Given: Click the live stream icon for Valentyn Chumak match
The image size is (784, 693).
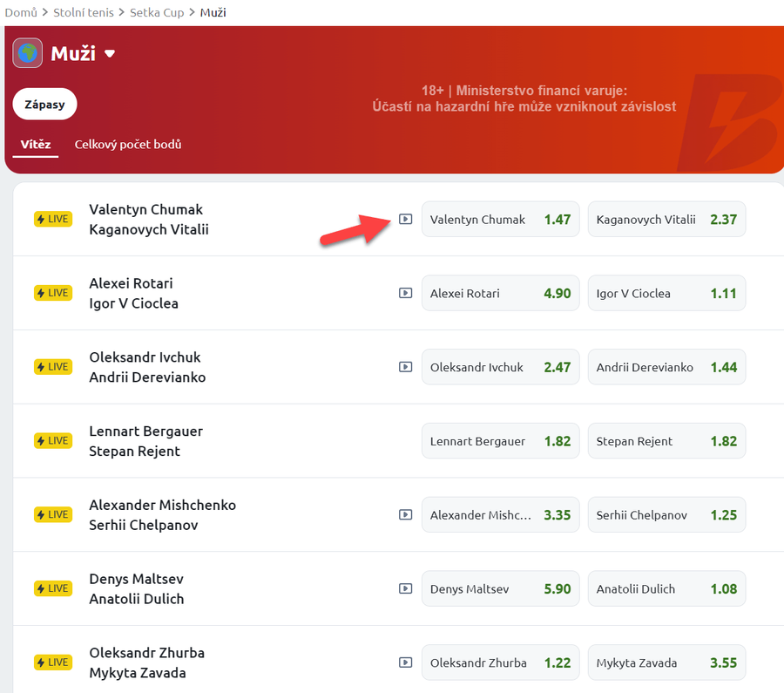Looking at the screenshot, I should (405, 219).
